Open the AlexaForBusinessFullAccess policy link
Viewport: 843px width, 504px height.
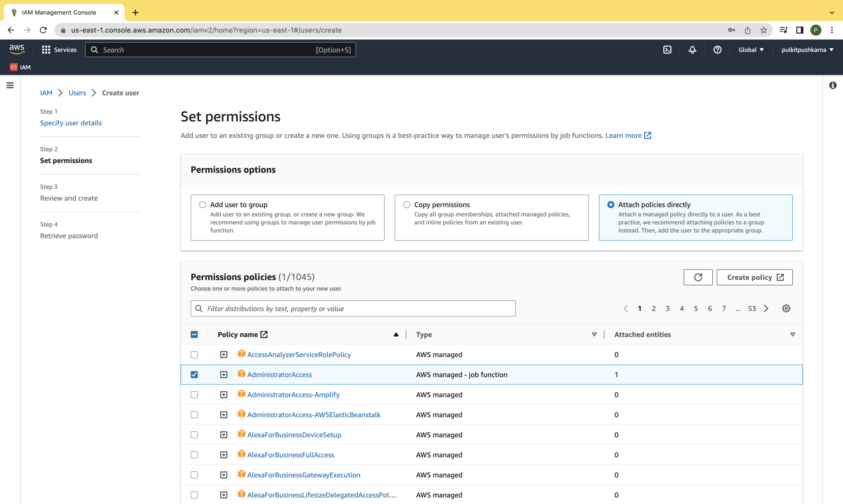[290, 455]
